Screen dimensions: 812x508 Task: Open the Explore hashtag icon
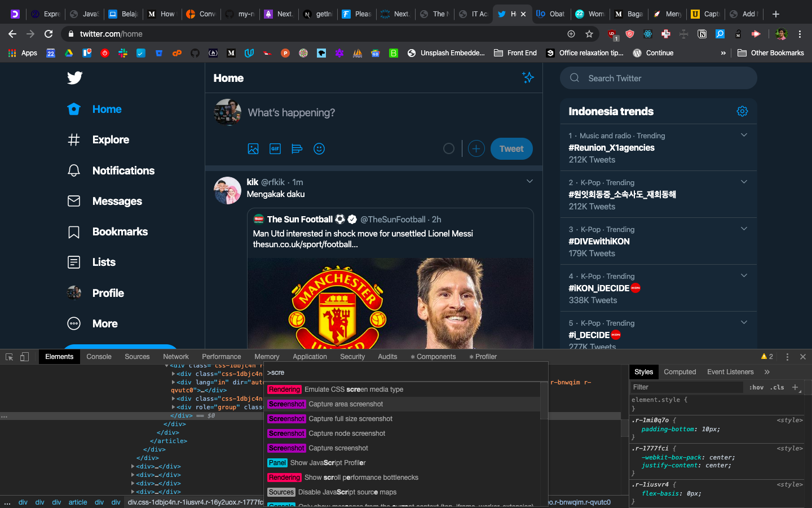point(74,139)
